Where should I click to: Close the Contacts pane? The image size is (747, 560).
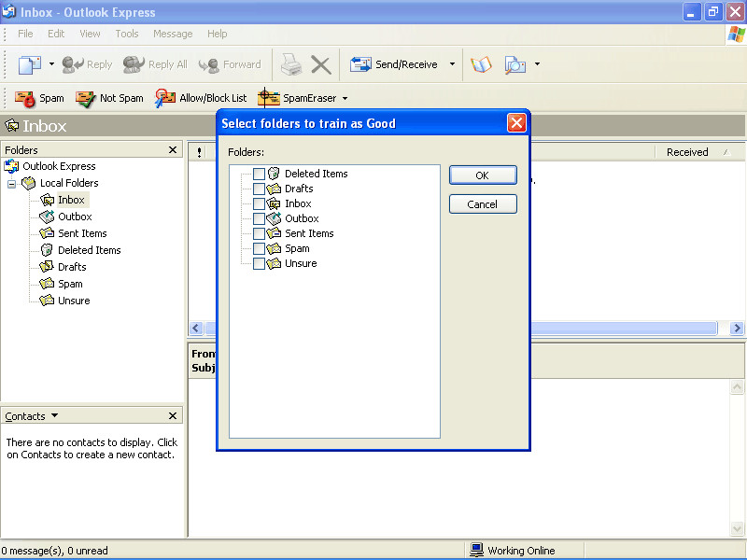[x=173, y=415]
